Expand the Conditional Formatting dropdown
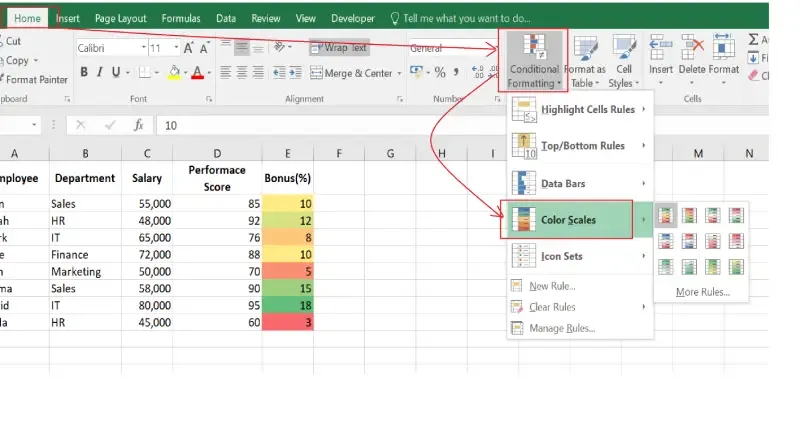 (x=533, y=60)
